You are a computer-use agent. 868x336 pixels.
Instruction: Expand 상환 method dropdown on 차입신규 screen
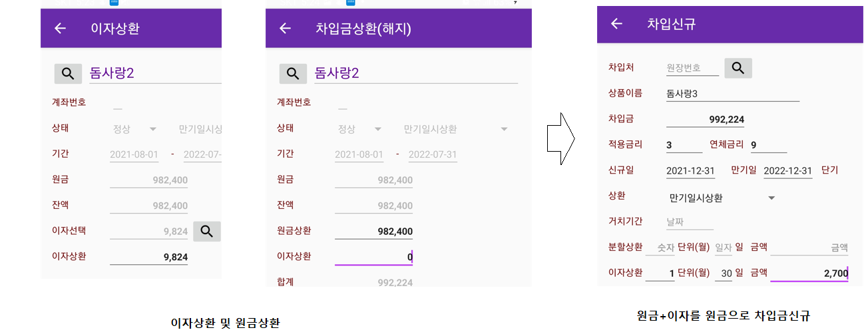click(x=722, y=198)
